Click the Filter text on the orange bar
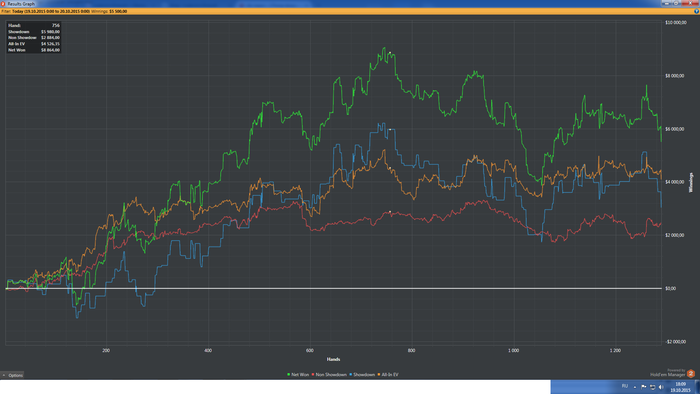 click(46, 11)
